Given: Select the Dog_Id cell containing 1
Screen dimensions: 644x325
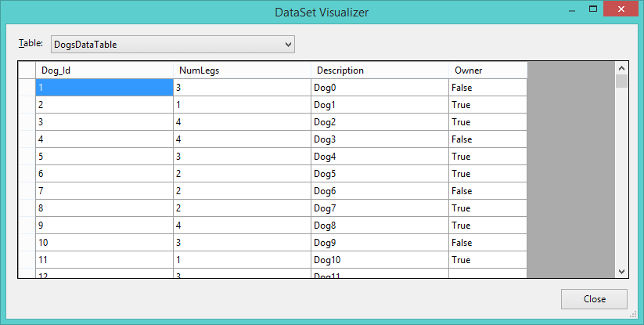Looking at the screenshot, I should pos(104,88).
